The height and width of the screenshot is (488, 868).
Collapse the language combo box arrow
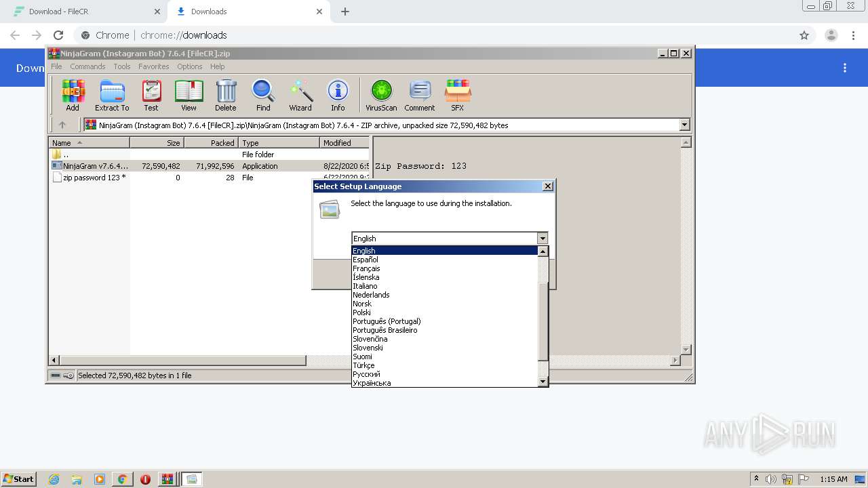coord(542,239)
